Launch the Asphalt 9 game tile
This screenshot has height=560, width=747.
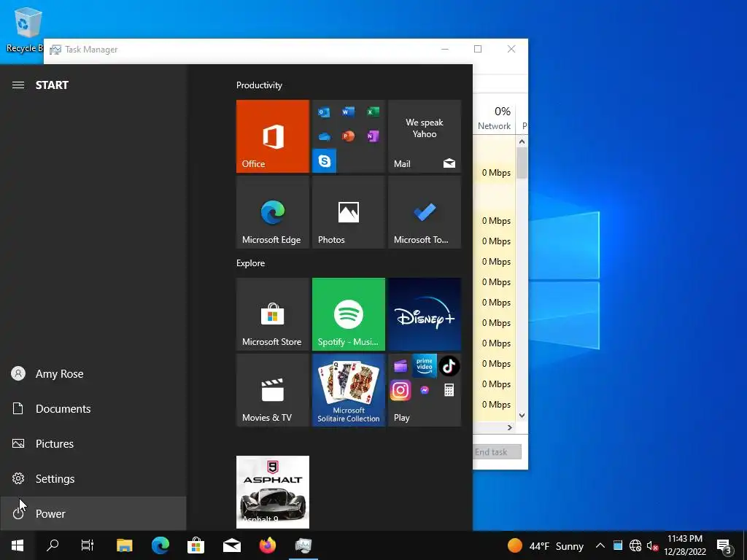[273, 492]
